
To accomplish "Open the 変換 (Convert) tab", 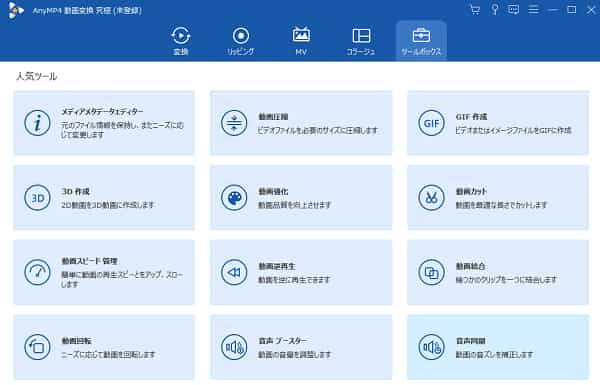I will pyautogui.click(x=181, y=41).
